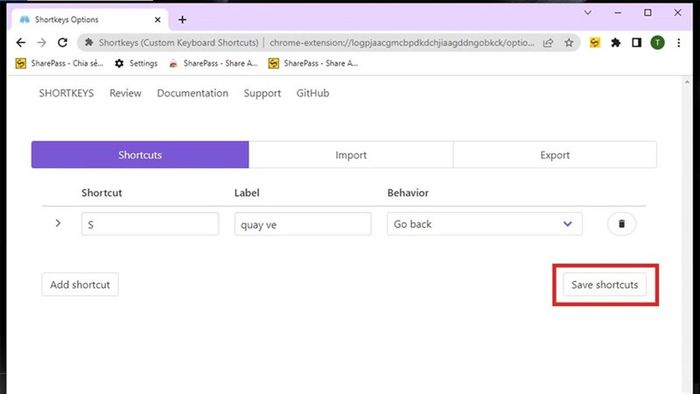Screen dimensions: 700x394
Task: Click the Shortkeys extension icon in toolbar
Action: pos(595,43)
